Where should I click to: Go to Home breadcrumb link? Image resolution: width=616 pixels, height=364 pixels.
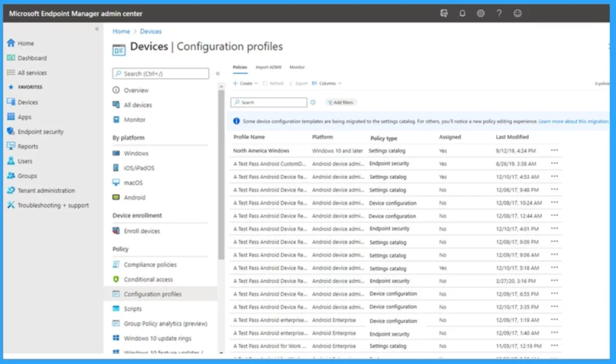click(121, 31)
